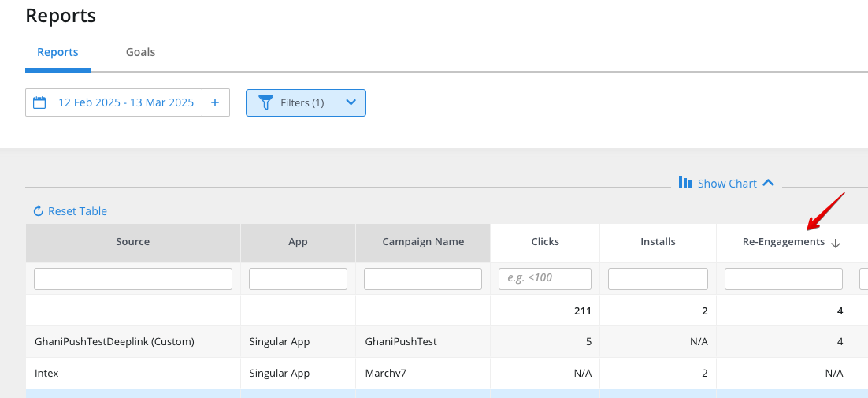868x398 pixels.
Task: Click the circular Reset Table arrow icon
Action: coord(38,211)
